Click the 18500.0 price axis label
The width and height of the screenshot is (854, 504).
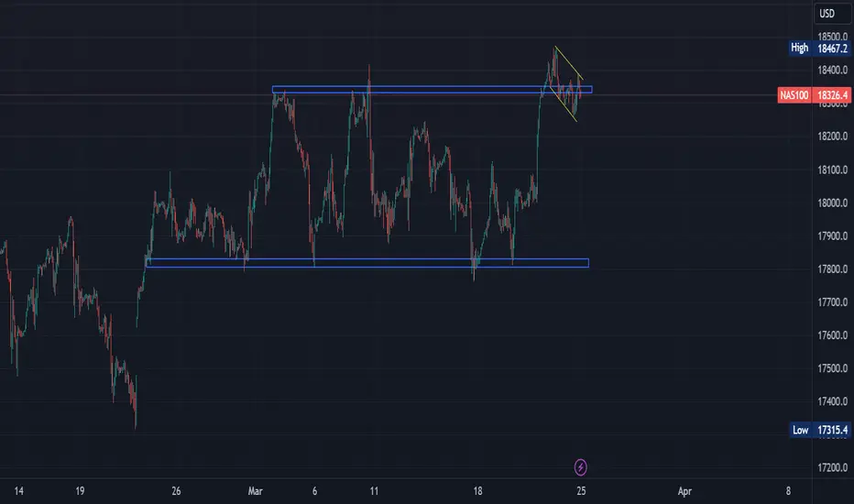point(833,36)
